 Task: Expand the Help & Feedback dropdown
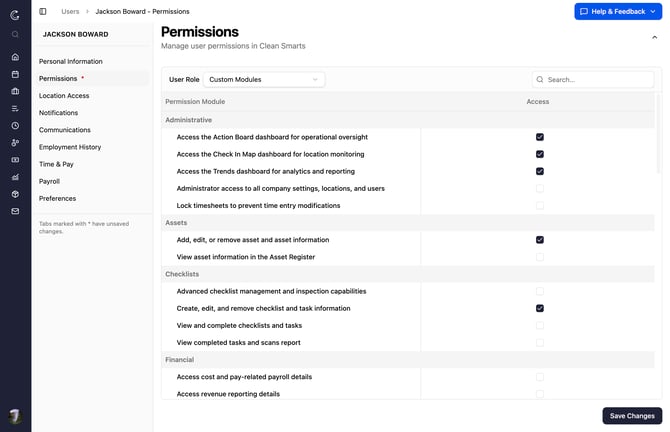pyautogui.click(x=618, y=12)
